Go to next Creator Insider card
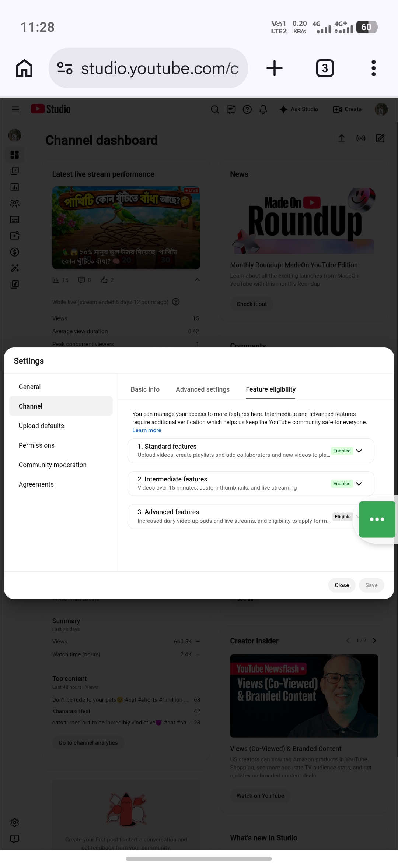Viewport: 398px width, 868px height. pyautogui.click(x=374, y=641)
